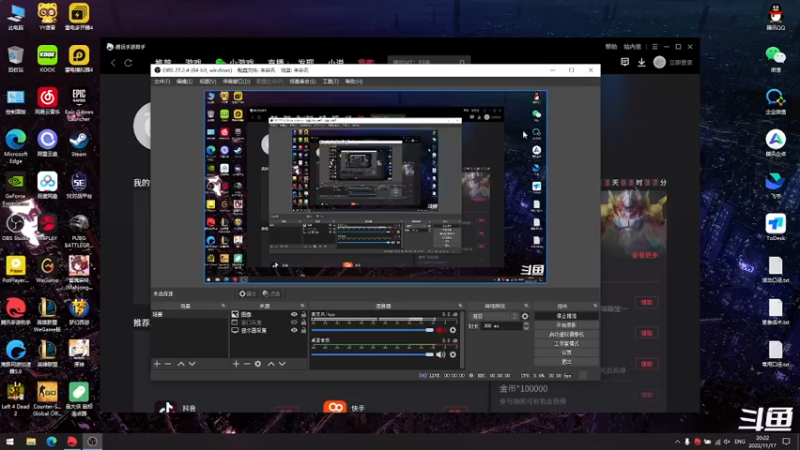Move source up in the sources list
The height and width of the screenshot is (450, 800).
pos(271,364)
